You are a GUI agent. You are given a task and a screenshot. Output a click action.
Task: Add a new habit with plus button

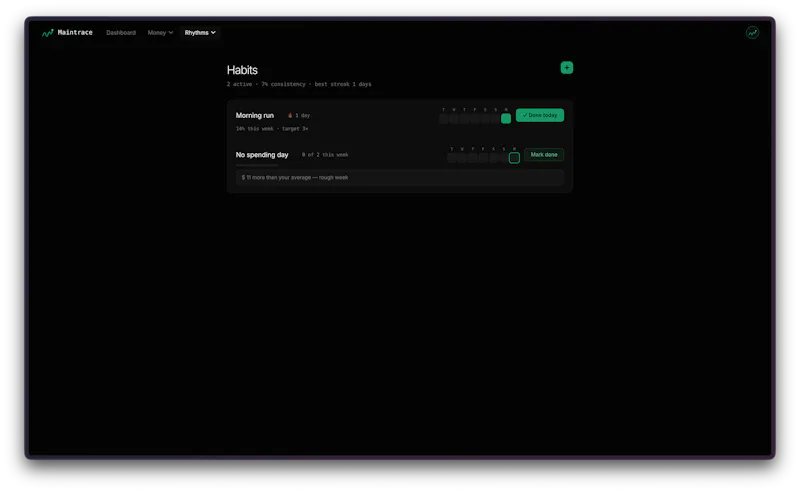tap(566, 67)
